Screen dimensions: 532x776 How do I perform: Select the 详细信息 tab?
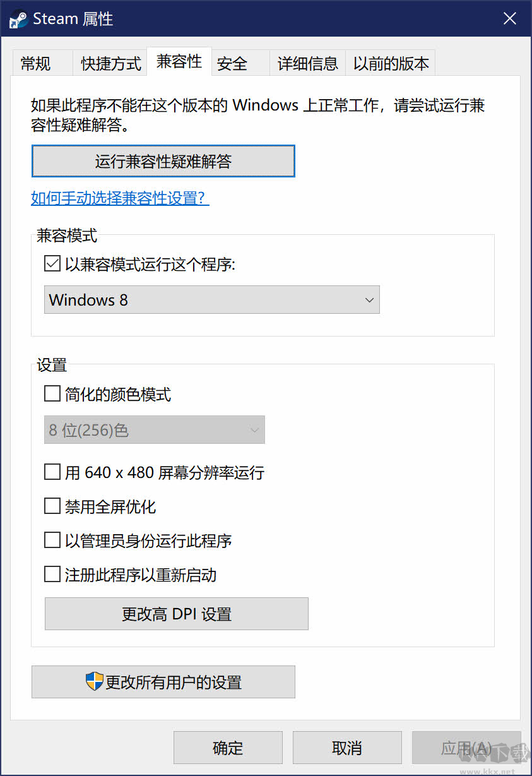coord(308,64)
